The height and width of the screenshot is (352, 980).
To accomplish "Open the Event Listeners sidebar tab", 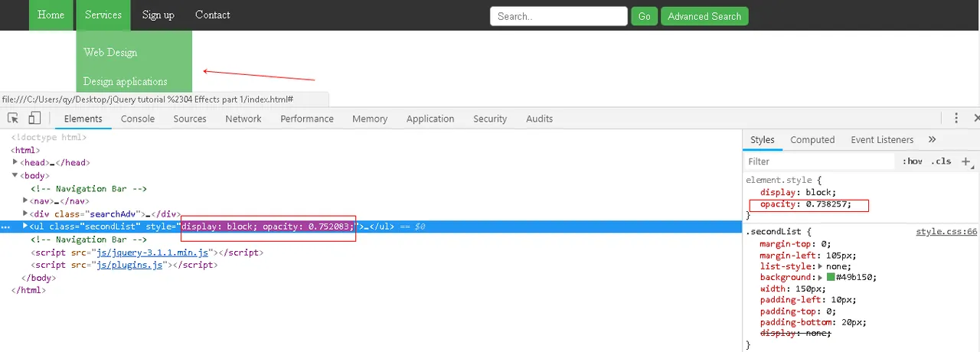I will click(x=882, y=139).
